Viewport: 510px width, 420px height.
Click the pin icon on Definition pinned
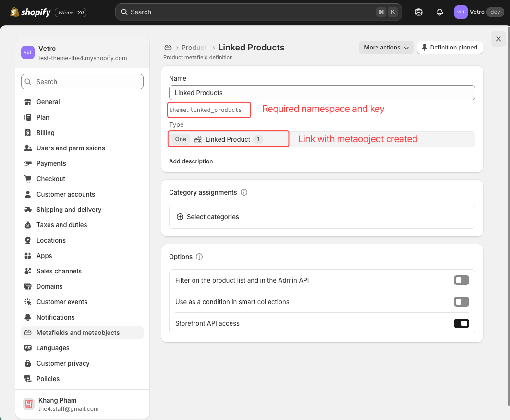[425, 48]
